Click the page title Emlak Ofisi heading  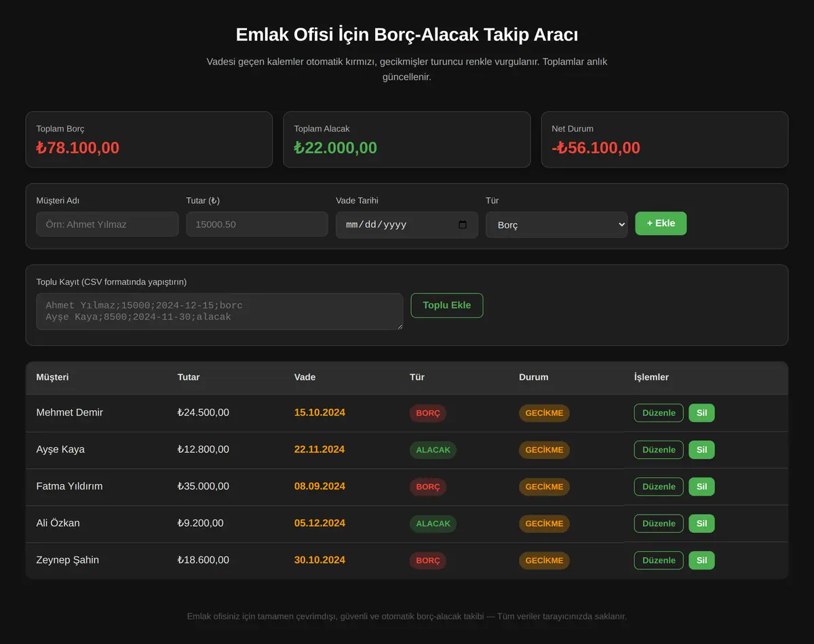tap(407, 35)
